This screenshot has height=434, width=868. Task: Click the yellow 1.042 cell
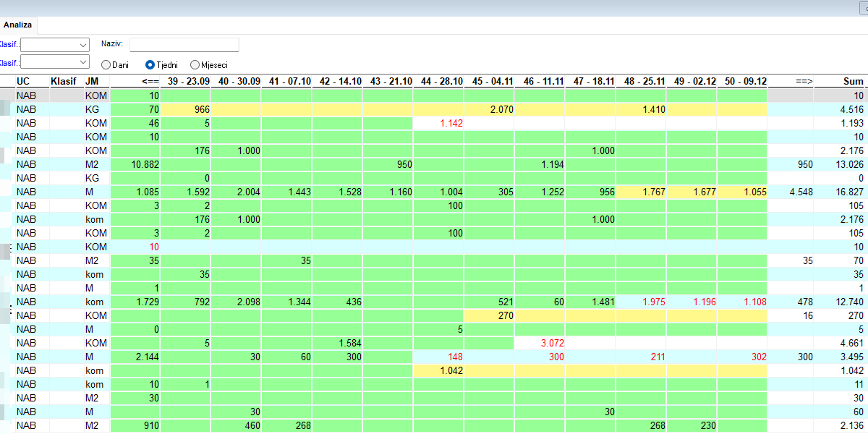click(438, 370)
